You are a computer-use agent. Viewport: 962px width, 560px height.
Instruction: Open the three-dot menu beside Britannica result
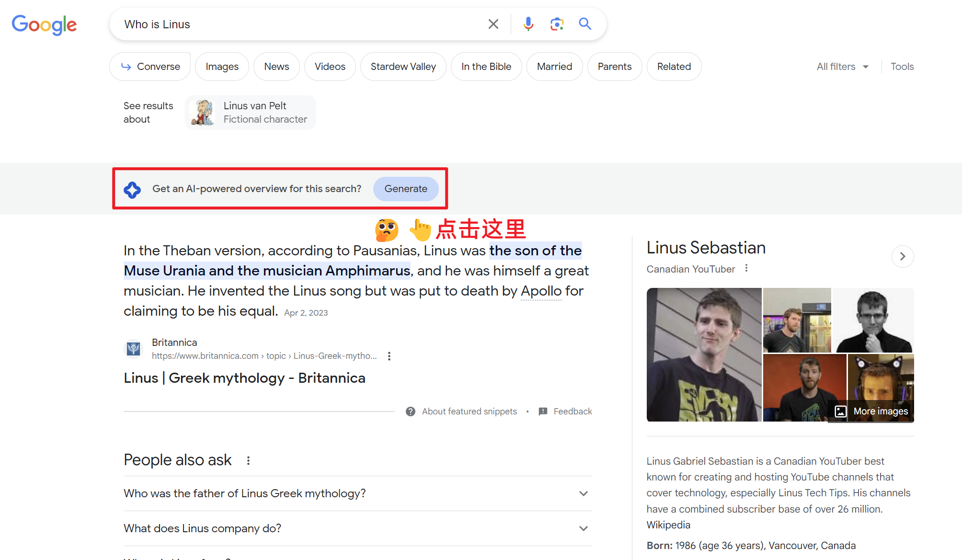coord(389,355)
